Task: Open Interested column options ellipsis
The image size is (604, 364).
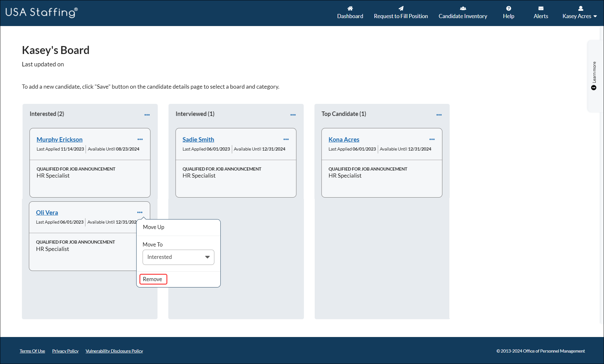Action: click(147, 115)
